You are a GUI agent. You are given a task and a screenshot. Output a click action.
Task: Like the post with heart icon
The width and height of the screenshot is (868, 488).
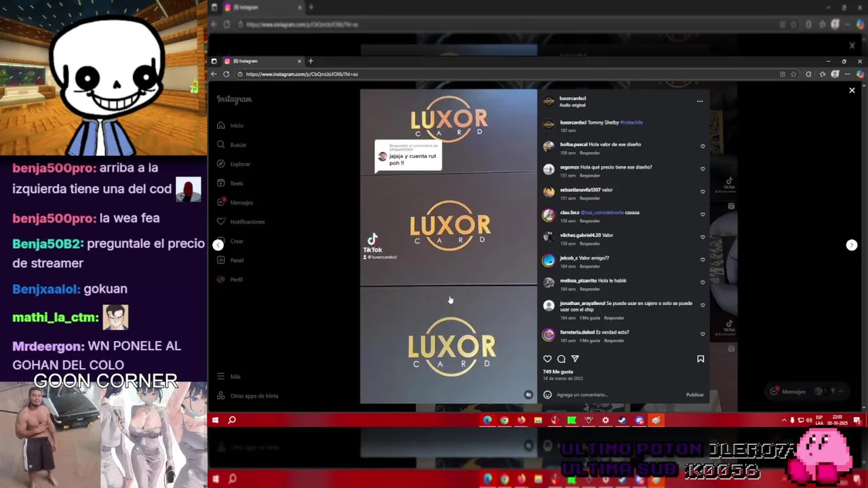coord(547,359)
